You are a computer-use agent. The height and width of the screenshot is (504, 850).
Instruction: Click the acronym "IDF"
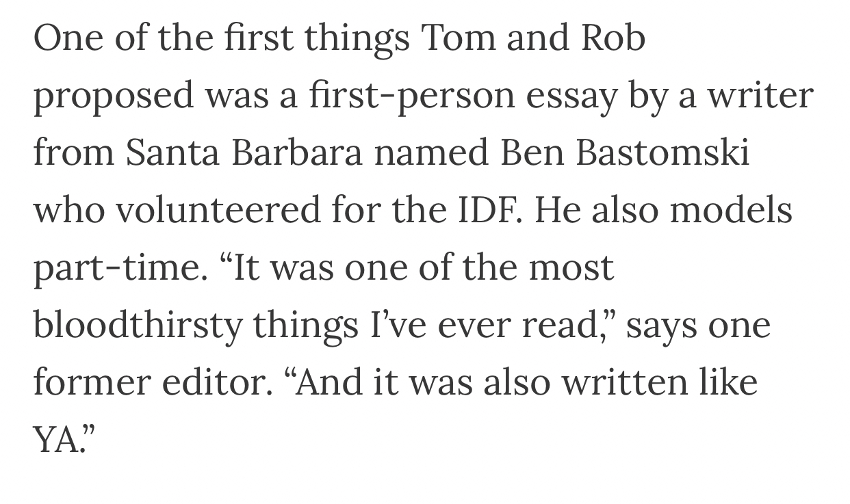pyautogui.click(x=490, y=210)
